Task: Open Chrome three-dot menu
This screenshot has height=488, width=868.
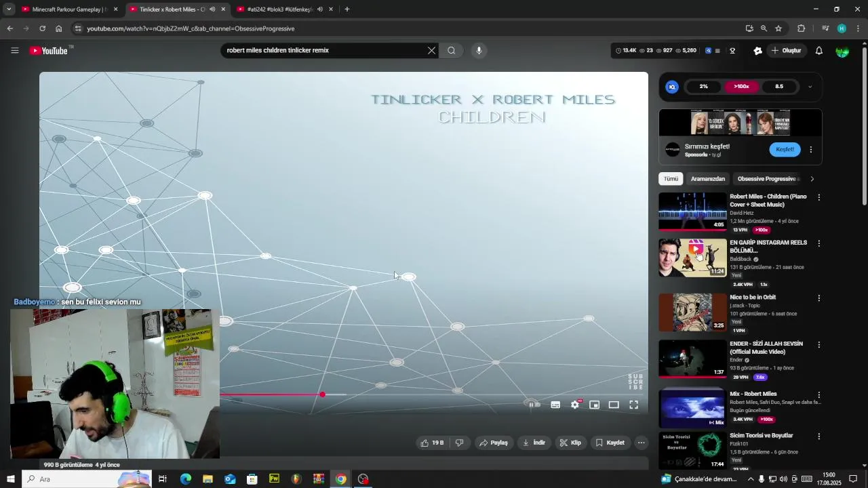Action: click(859, 28)
